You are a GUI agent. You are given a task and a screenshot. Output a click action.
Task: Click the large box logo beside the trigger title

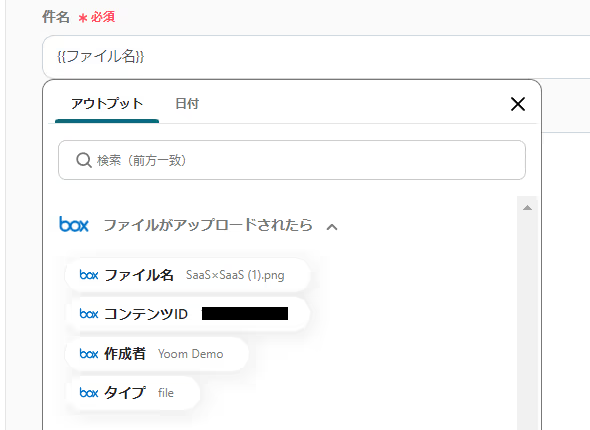click(74, 224)
